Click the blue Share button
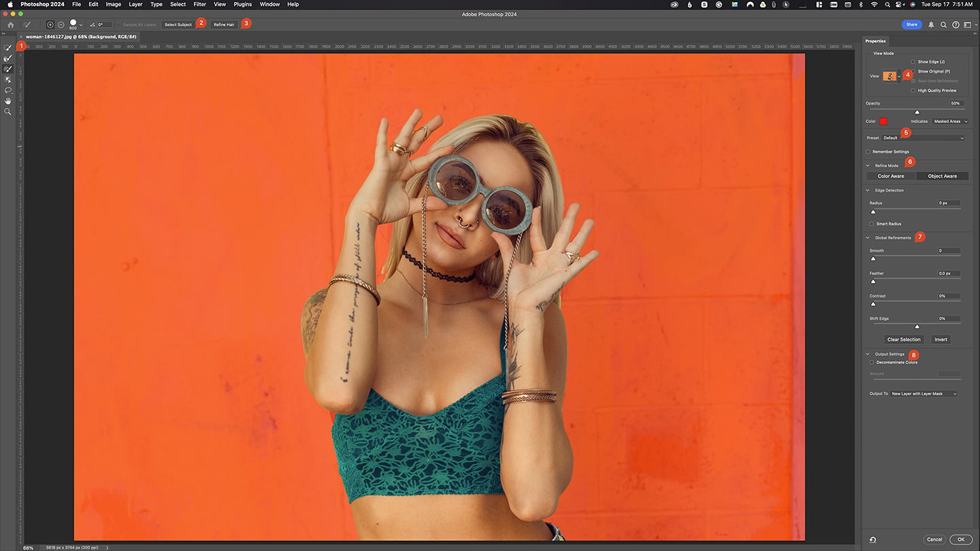This screenshot has width=980, height=551. point(911,24)
